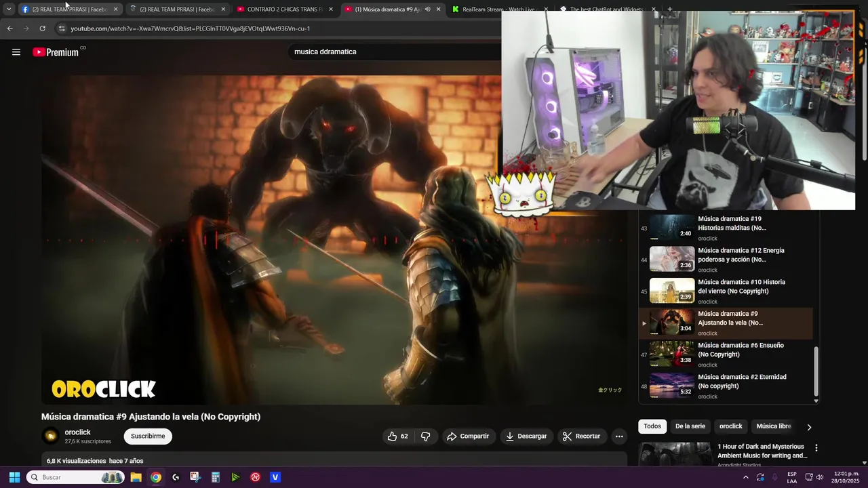868x488 pixels.
Task: Click video title Ajustando la vela
Action: (151, 417)
